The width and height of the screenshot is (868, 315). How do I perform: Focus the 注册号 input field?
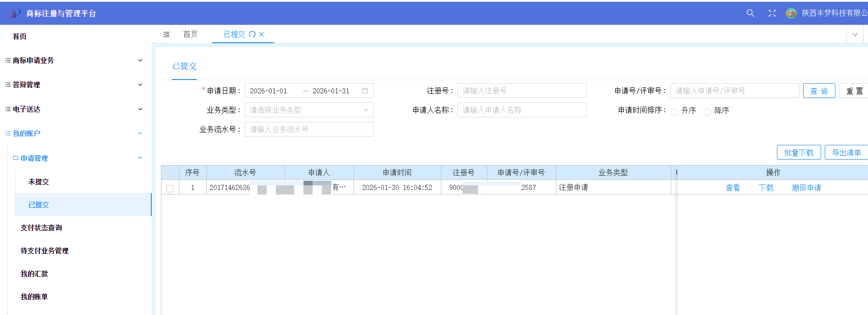[522, 91]
